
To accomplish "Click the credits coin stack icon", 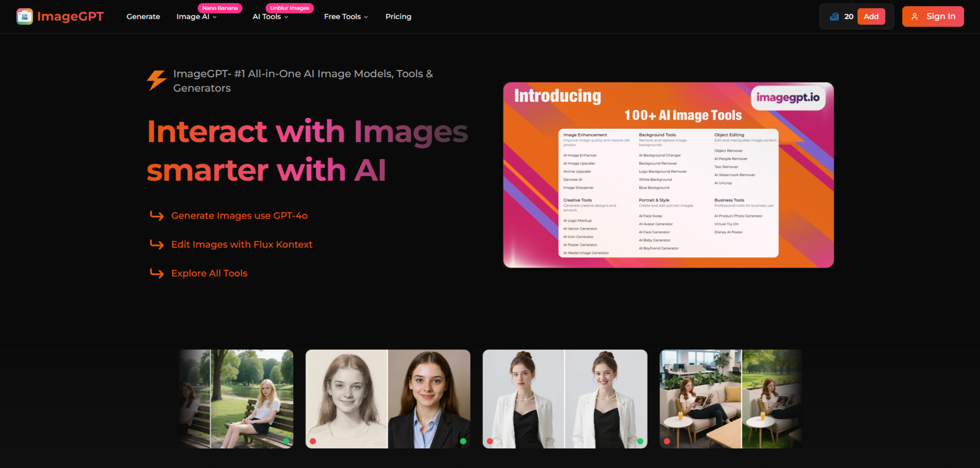I will (x=834, y=16).
